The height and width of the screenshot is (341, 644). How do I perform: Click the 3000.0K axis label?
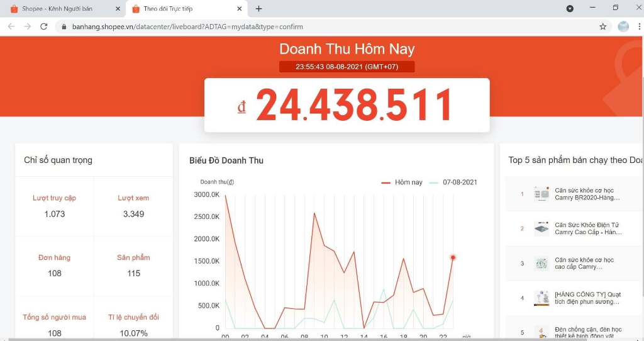pos(206,194)
